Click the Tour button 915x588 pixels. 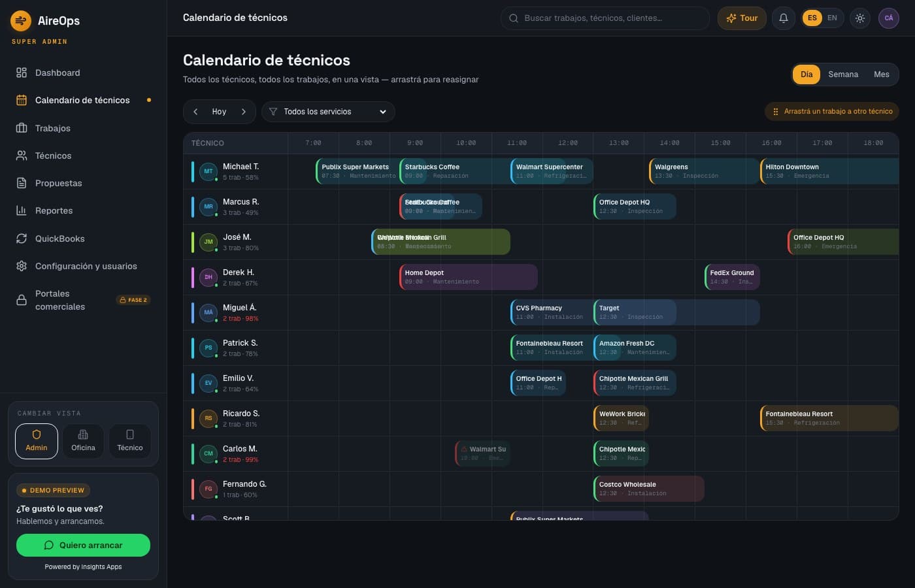pyautogui.click(x=742, y=18)
